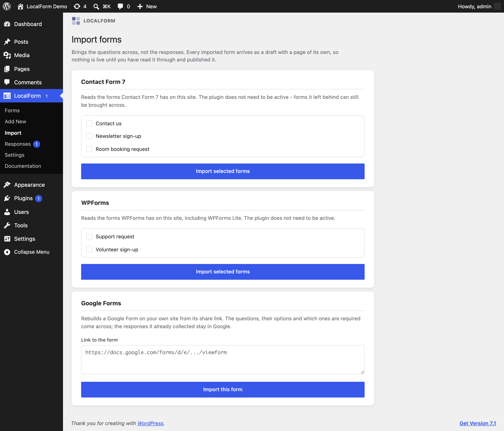Click Import this form button
Image resolution: width=504 pixels, height=431 pixels.
(223, 390)
